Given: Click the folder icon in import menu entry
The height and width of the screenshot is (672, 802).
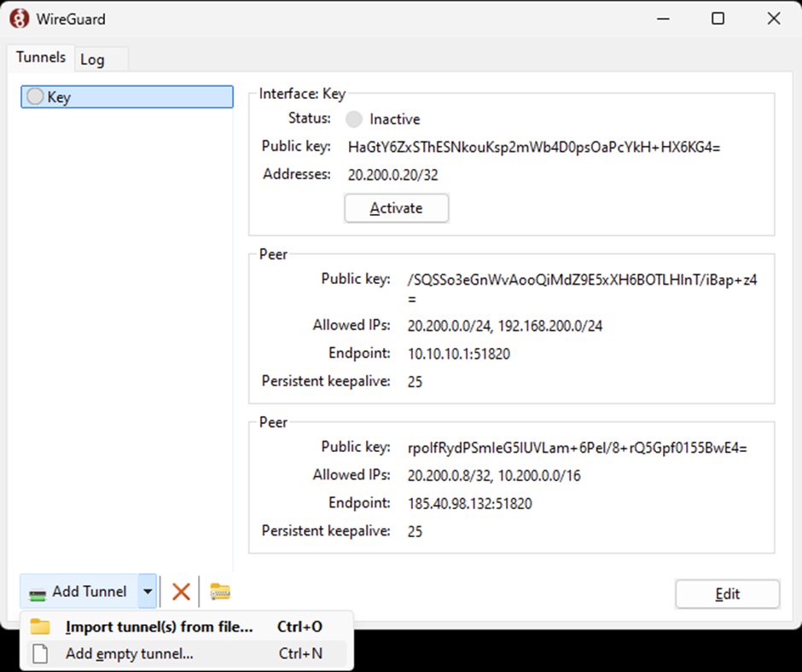Looking at the screenshot, I should pyautogui.click(x=40, y=627).
